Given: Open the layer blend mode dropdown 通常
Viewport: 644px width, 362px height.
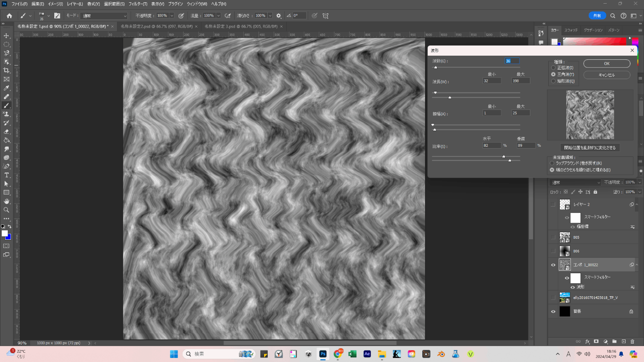Looking at the screenshot, I should 575,183.
